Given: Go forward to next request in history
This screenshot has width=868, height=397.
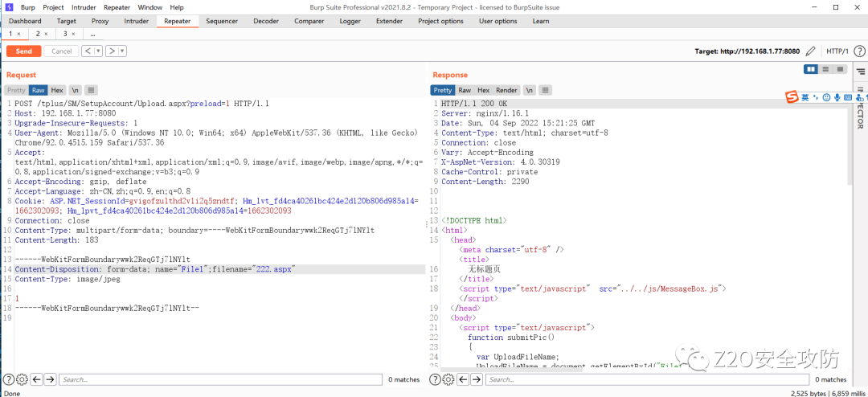Looking at the screenshot, I should [x=112, y=51].
